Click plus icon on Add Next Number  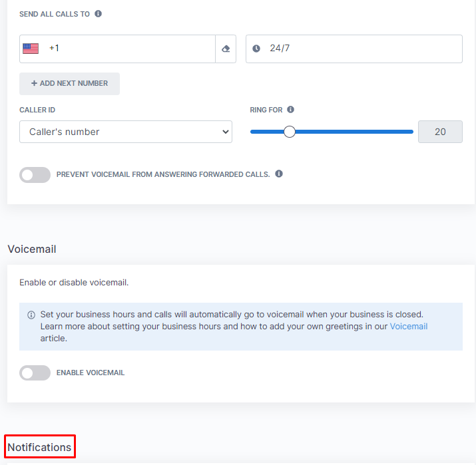34,83
